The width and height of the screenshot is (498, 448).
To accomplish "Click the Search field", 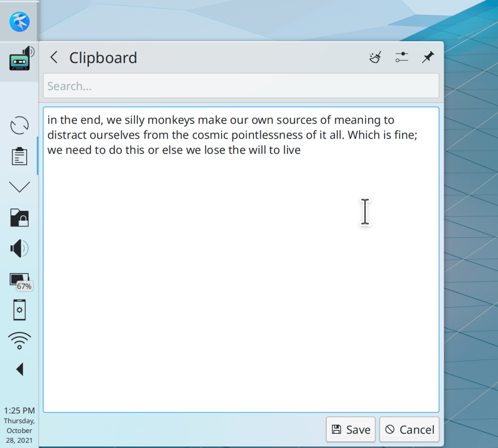I will coord(241,86).
